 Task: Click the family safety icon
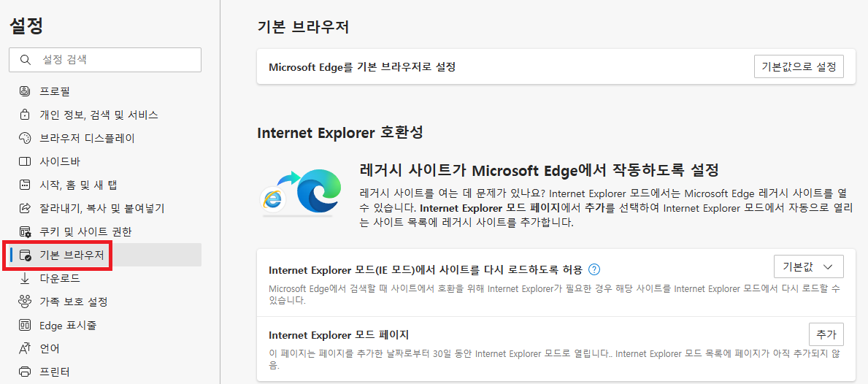point(24,302)
